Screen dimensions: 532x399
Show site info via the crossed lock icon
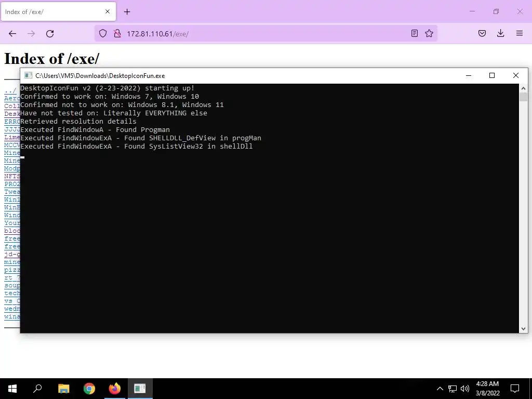[x=117, y=33]
